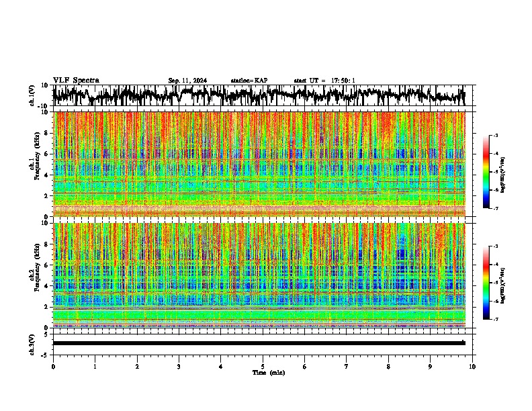Click the '6' tick on the time axis
Viewport: 532px width, 411px height.
305,367
